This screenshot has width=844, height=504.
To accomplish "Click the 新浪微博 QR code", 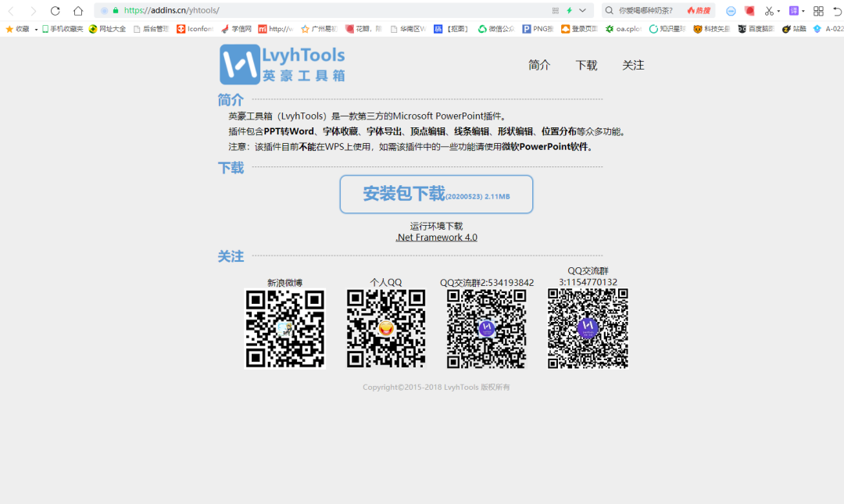I will (x=285, y=329).
